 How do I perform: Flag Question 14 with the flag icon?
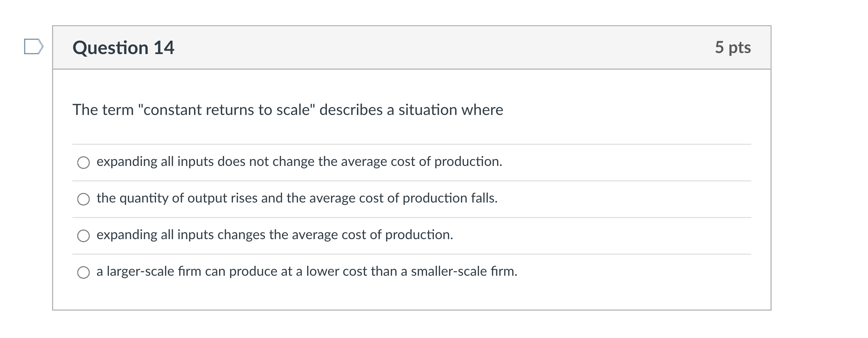pyautogui.click(x=33, y=47)
